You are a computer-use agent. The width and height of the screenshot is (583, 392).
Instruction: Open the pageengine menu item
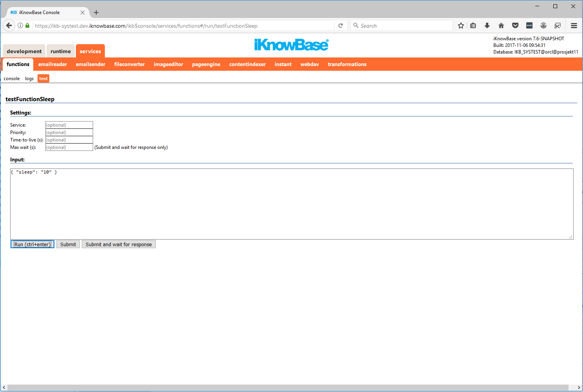click(206, 64)
